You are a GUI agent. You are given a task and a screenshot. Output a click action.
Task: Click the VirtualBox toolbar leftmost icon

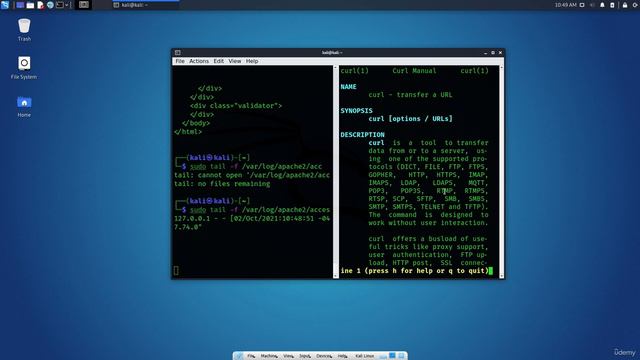click(239, 356)
